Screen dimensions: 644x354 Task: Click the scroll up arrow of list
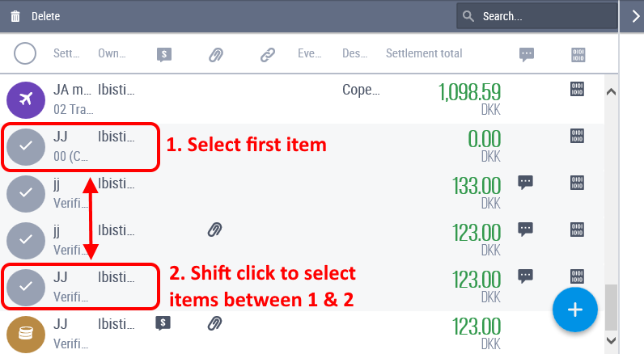[x=611, y=92]
